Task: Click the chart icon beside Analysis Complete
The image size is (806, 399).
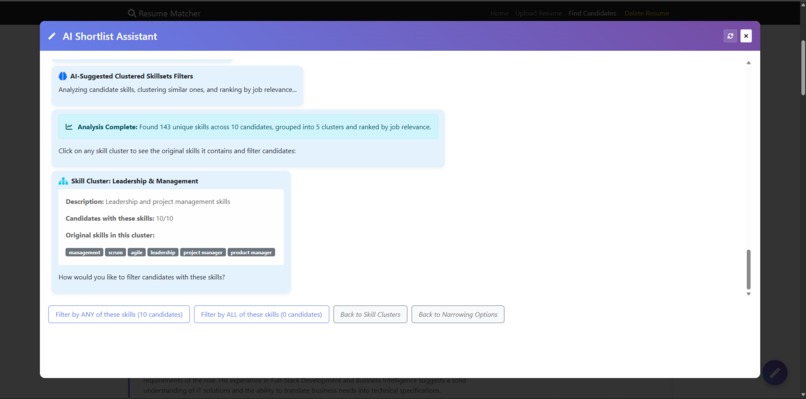Action: tap(69, 127)
